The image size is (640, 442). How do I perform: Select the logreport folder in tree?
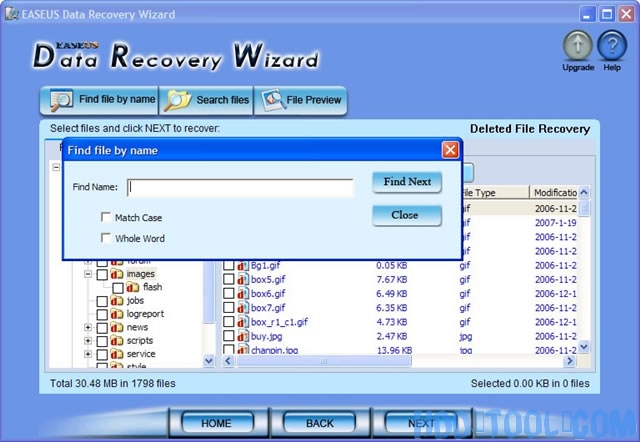coord(145,314)
